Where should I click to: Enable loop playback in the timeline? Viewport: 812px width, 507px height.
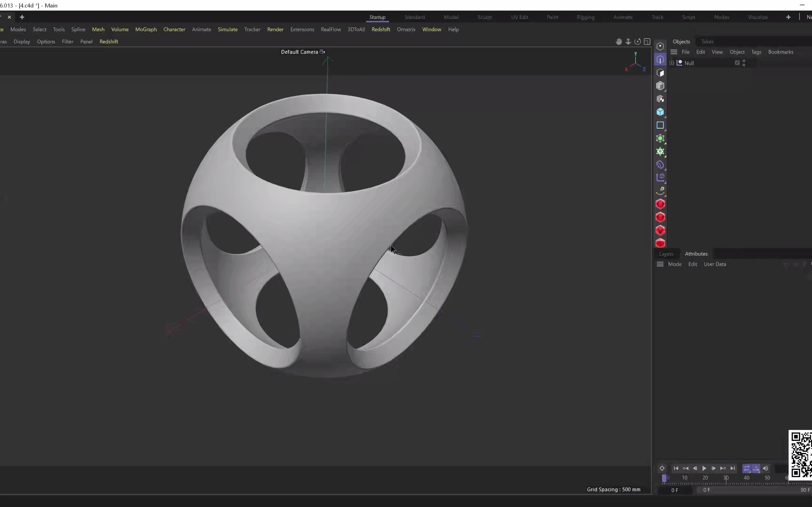pos(747,469)
